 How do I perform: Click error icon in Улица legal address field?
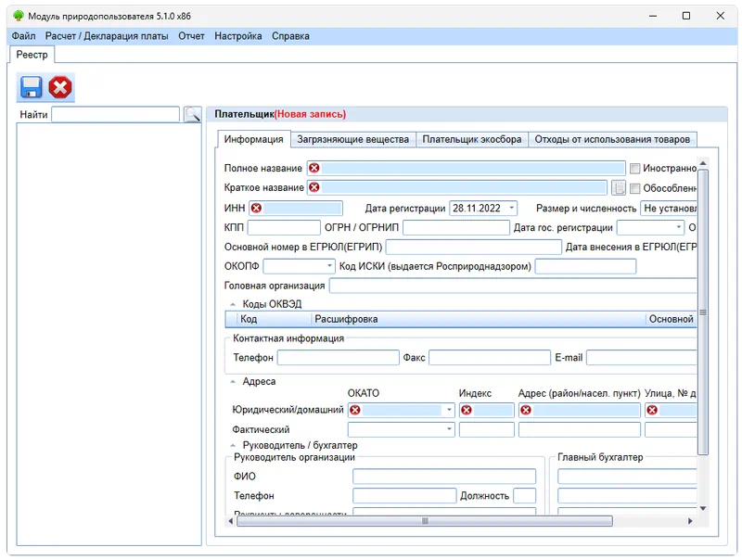tap(652, 410)
